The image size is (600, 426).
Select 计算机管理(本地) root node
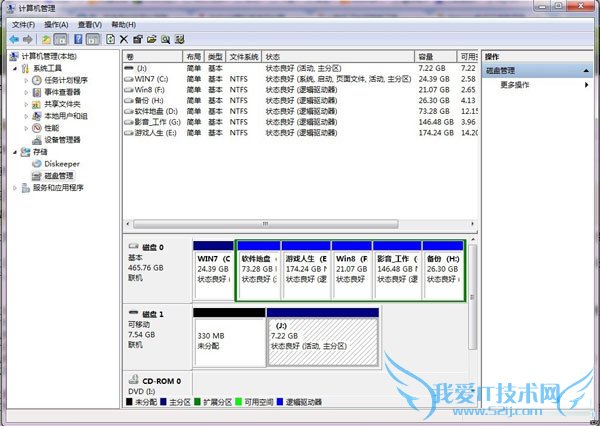tap(49, 57)
